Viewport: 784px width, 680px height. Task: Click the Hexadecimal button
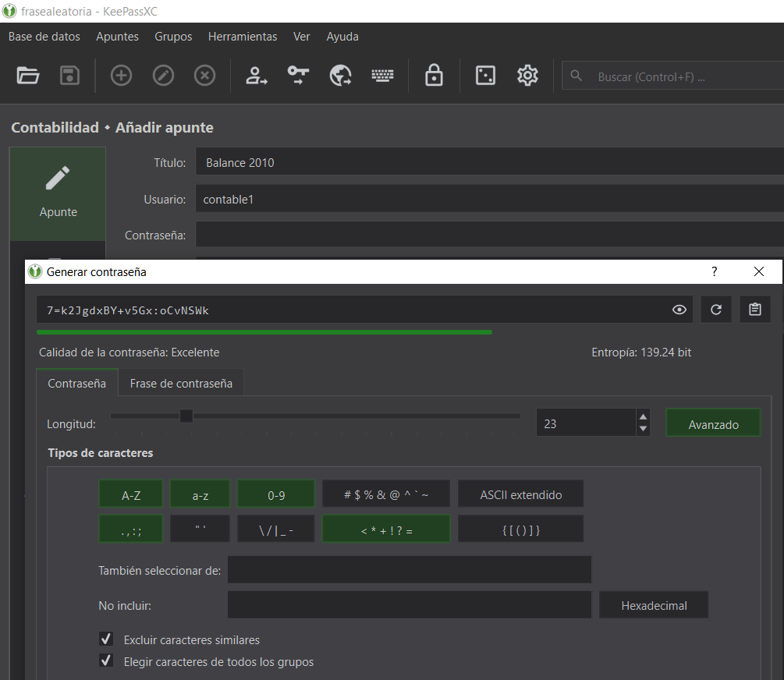click(x=654, y=605)
